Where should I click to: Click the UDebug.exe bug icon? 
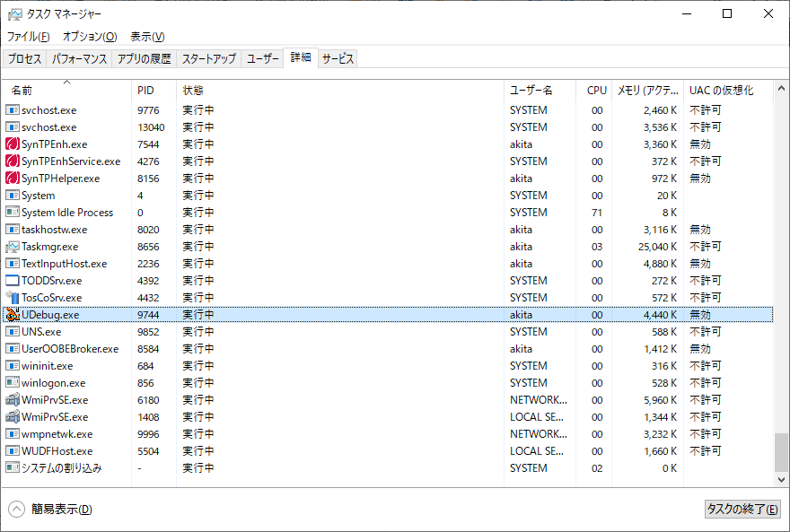point(12,315)
